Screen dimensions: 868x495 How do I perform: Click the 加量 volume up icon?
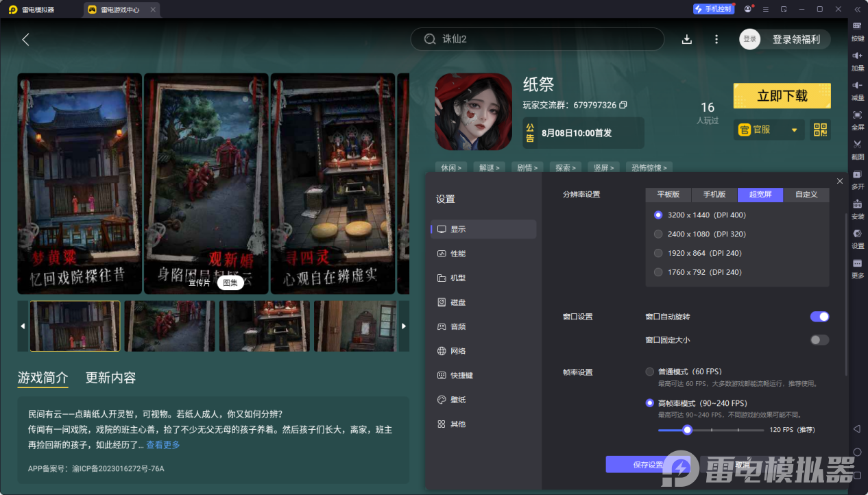(857, 56)
